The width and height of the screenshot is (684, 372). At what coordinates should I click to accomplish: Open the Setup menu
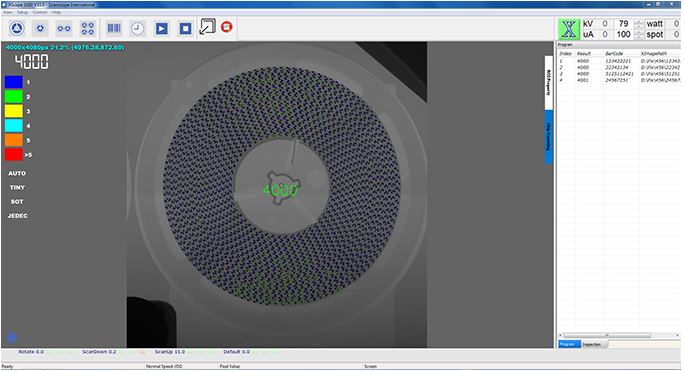(x=22, y=13)
